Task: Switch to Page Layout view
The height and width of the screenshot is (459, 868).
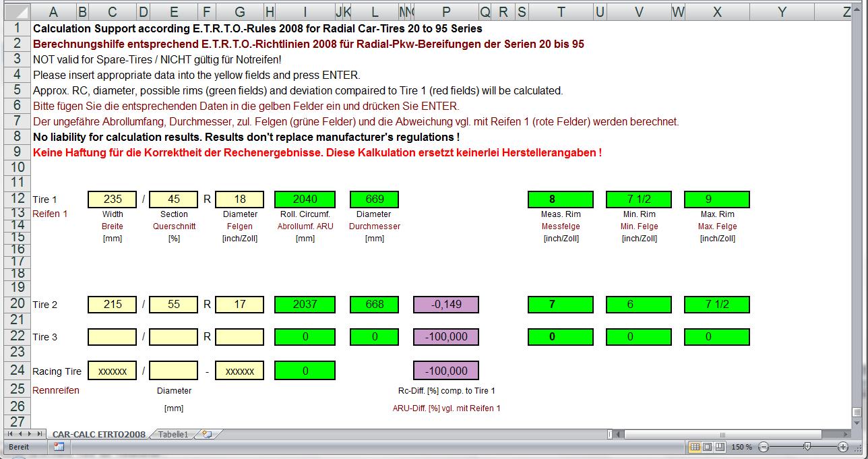Action: pyautogui.click(x=707, y=447)
